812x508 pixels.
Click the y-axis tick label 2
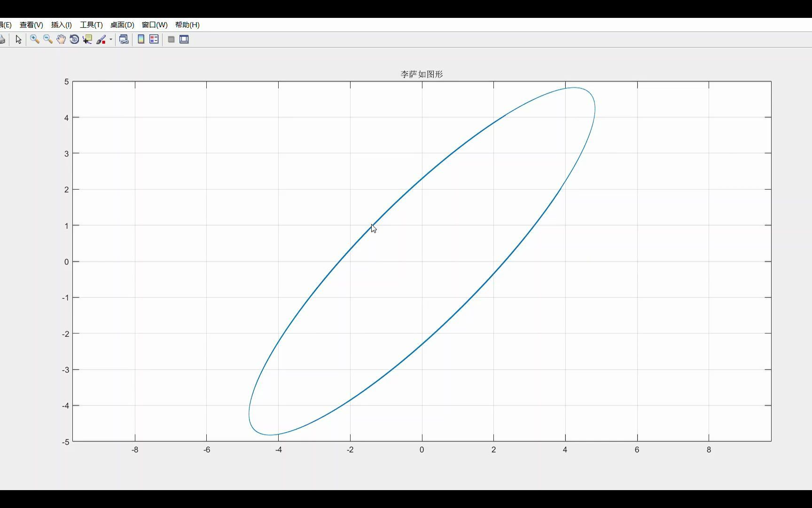tap(67, 190)
